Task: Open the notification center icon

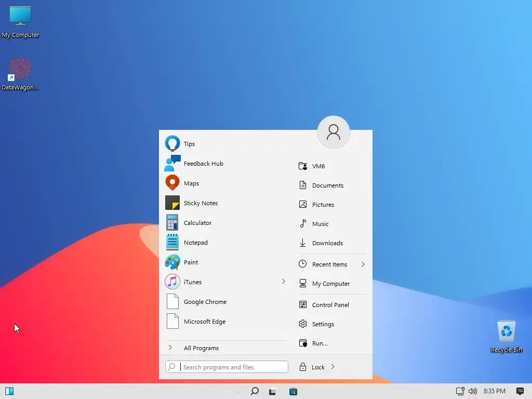Action: [520, 391]
